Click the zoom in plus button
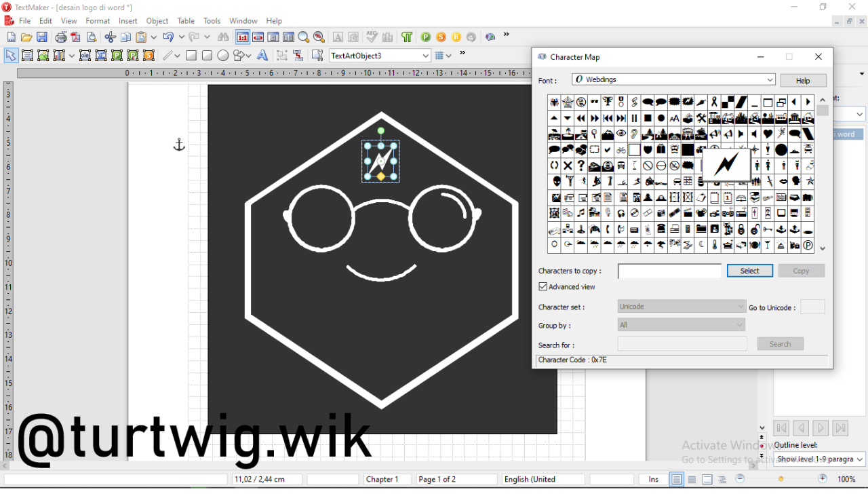868x498 pixels. (823, 479)
